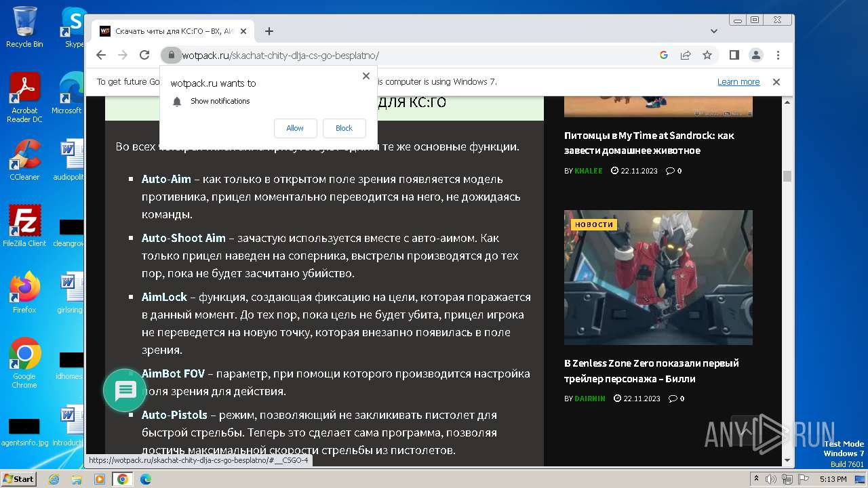Click scrollbar down arrow

[x=787, y=461]
